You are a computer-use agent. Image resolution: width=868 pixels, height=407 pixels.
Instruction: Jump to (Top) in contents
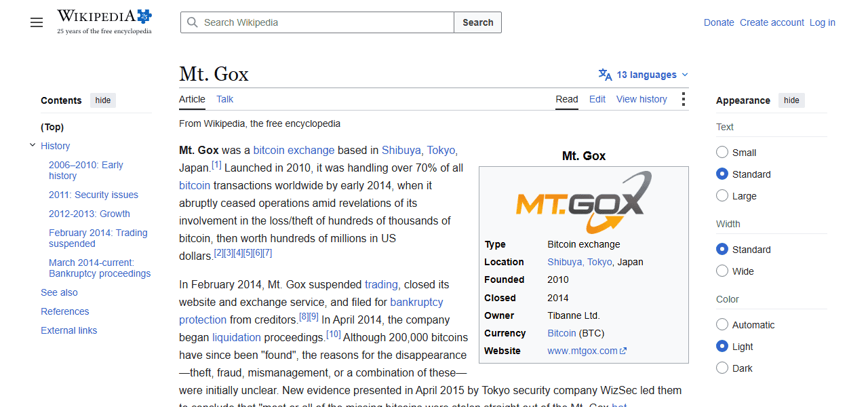pyautogui.click(x=52, y=127)
